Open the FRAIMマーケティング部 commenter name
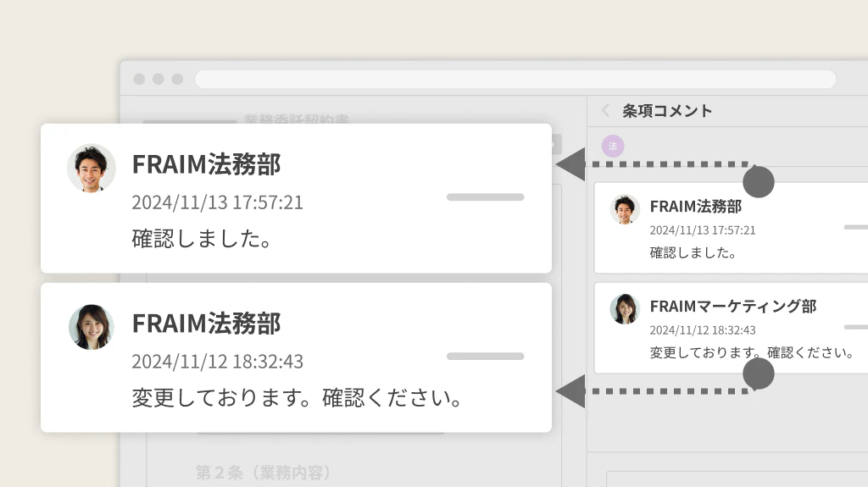 coord(732,306)
